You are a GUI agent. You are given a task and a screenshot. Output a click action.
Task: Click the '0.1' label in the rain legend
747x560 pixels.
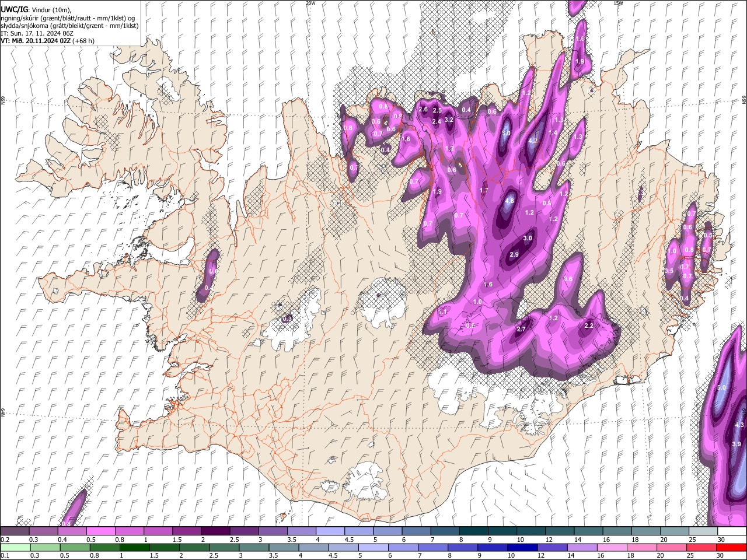coord(5,556)
